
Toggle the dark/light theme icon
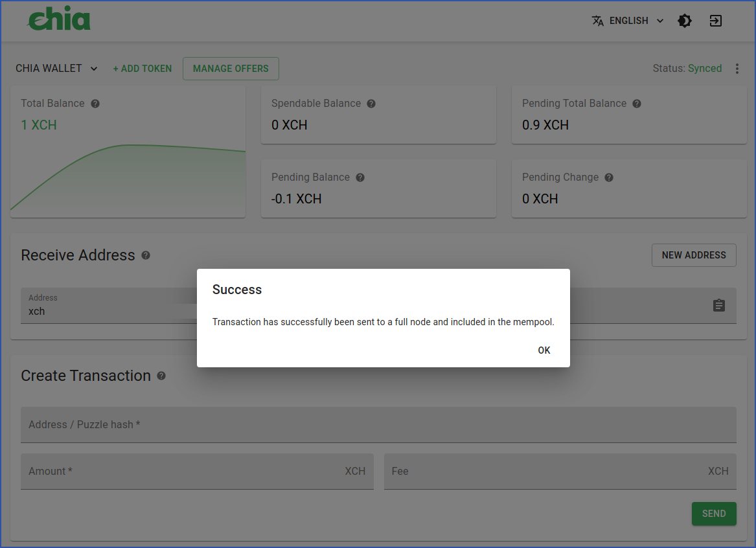685,21
